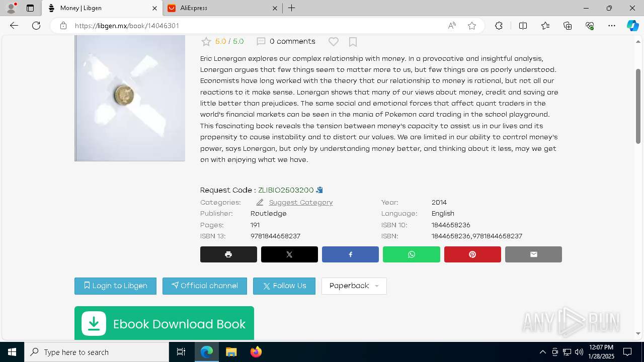Select the request code ZLIBIO2503200
This screenshot has height=362, width=644.
coord(286,190)
